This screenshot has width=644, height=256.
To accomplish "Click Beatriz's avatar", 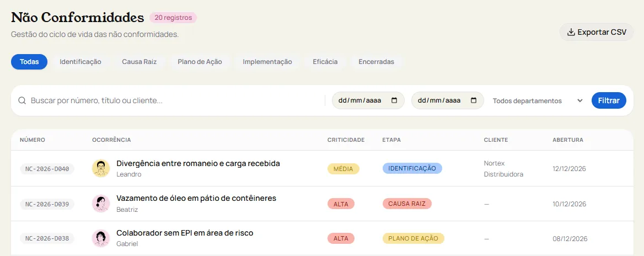I will point(100,204).
